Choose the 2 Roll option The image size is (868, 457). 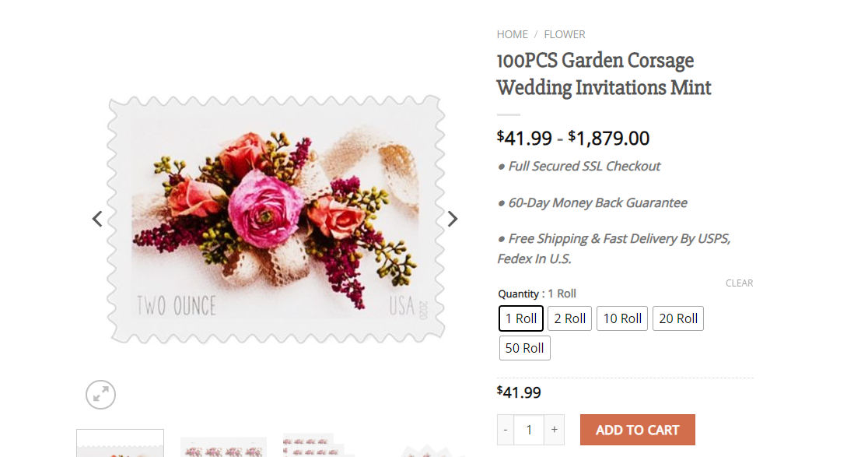coord(570,318)
